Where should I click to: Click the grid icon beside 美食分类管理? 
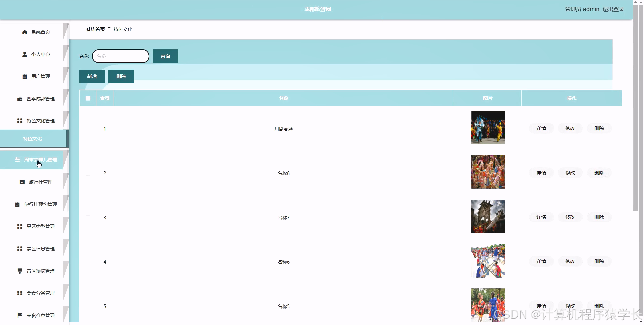point(20,293)
